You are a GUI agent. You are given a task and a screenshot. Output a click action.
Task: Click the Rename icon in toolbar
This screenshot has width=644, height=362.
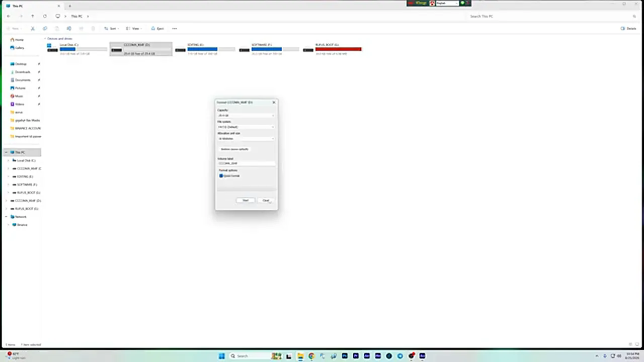69,29
